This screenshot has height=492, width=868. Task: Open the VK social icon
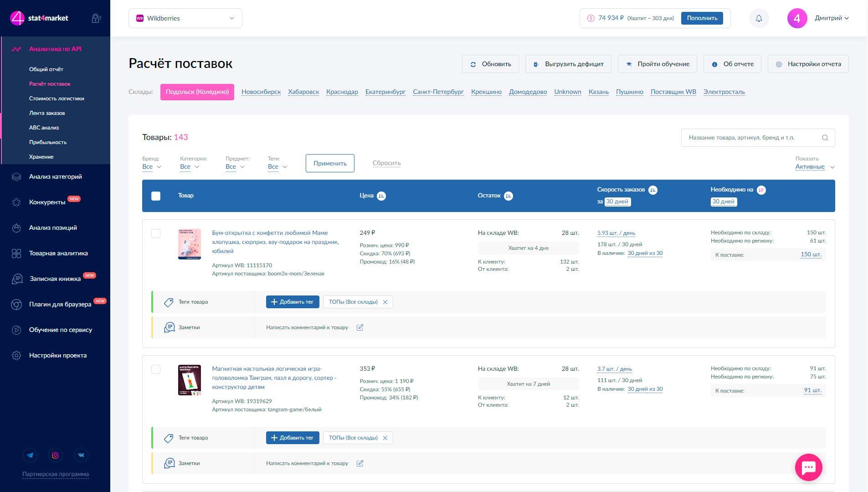coord(81,455)
